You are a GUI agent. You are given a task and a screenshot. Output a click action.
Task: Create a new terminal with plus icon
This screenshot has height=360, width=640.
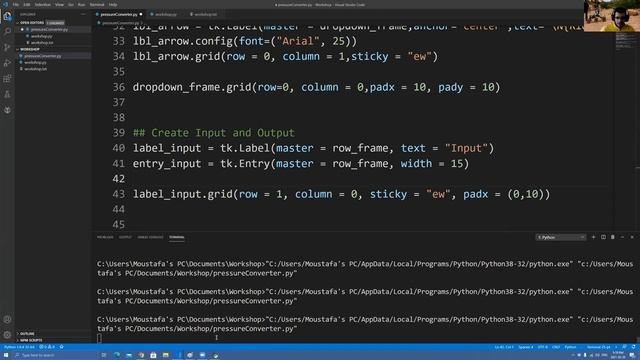tap(593, 237)
